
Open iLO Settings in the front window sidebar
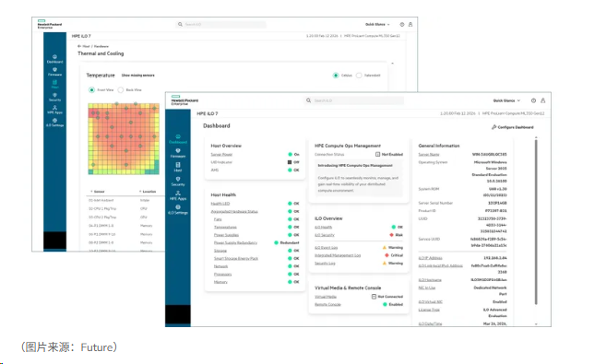[x=178, y=209]
